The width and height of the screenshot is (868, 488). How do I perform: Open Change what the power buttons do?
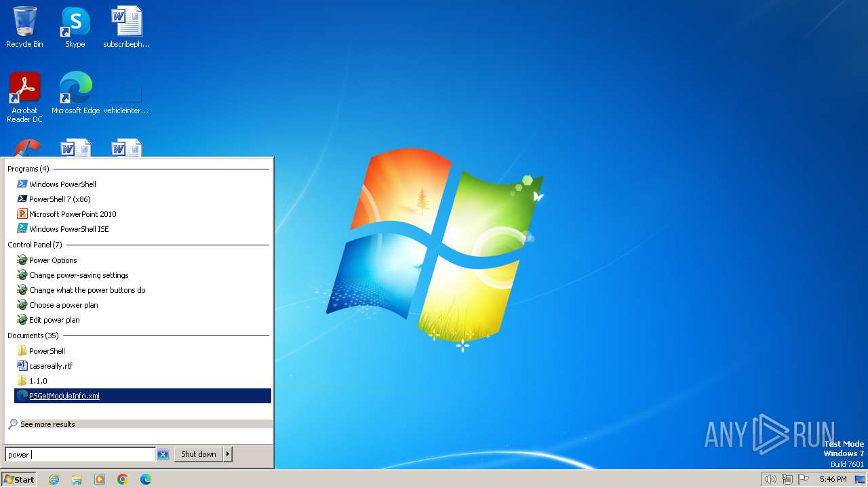(x=142, y=290)
